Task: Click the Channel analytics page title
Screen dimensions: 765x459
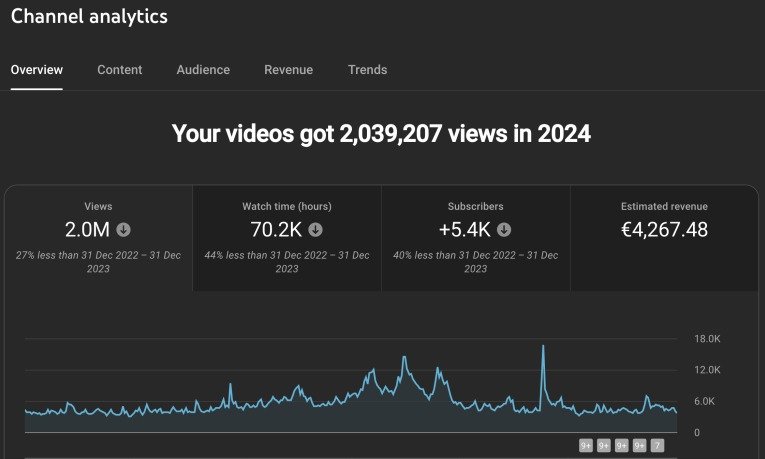Action: [x=89, y=17]
